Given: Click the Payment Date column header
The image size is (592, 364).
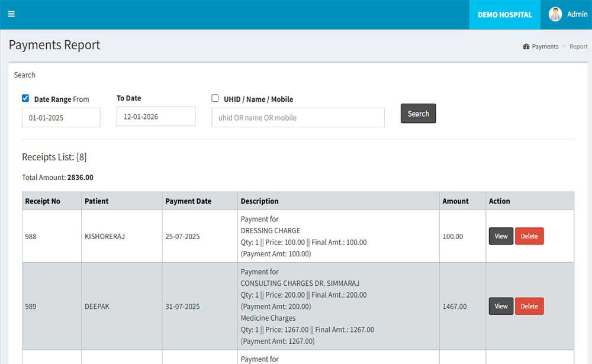Looking at the screenshot, I should [x=188, y=201].
